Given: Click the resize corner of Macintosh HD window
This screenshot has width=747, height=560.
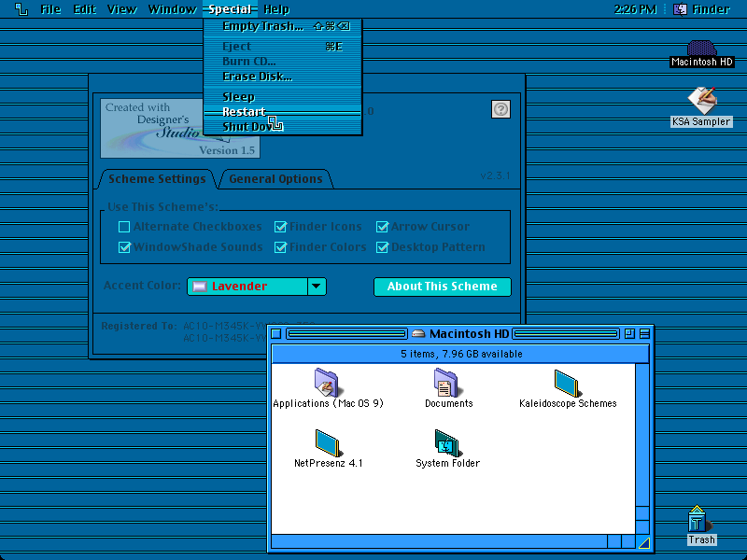Looking at the screenshot, I should pos(643,542).
